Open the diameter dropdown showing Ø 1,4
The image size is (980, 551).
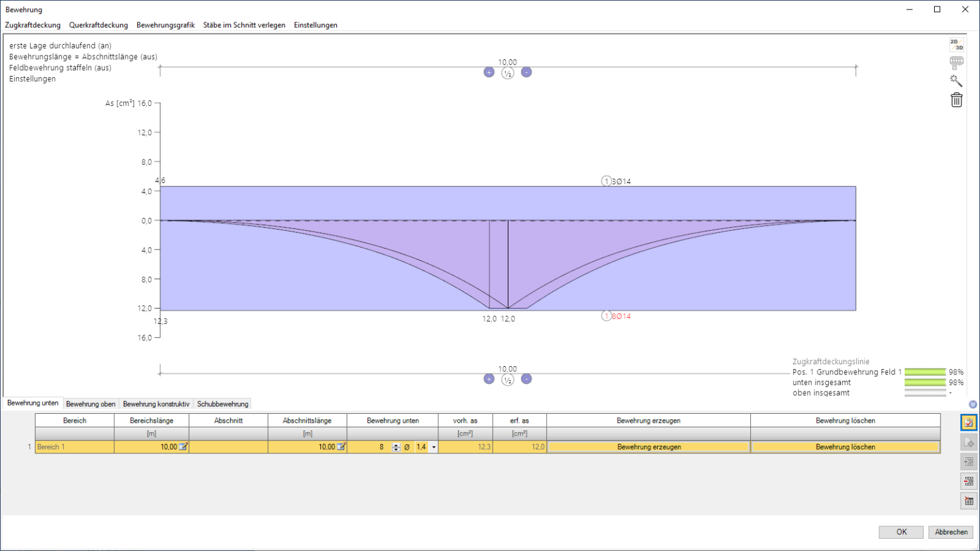pos(434,447)
